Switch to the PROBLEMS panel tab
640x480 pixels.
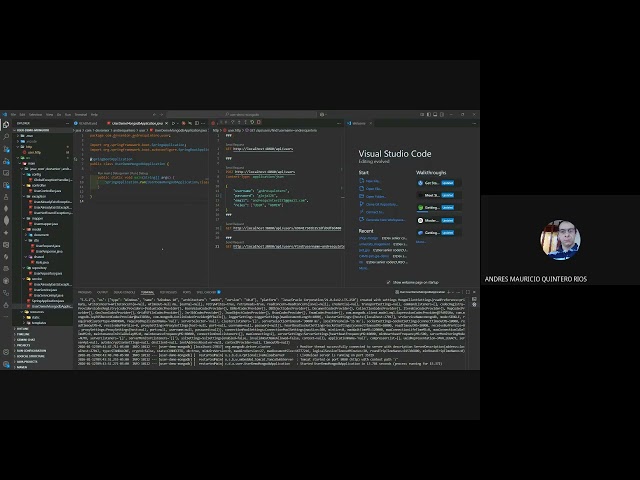coord(85,292)
